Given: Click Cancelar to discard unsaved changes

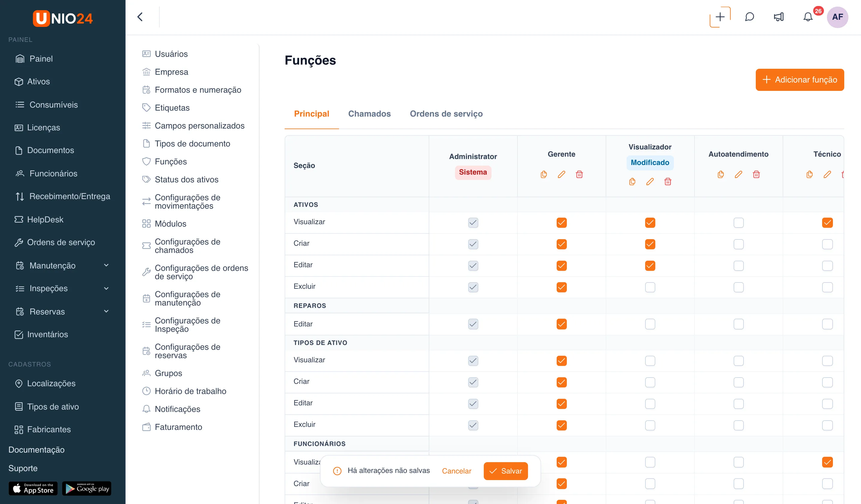Looking at the screenshot, I should (457, 471).
